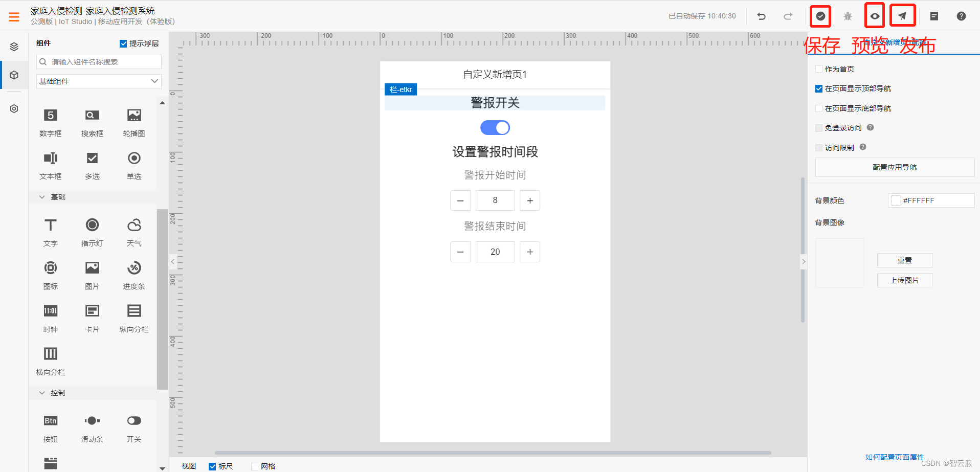
Task: Preview the app with eye icon
Action: (x=875, y=16)
